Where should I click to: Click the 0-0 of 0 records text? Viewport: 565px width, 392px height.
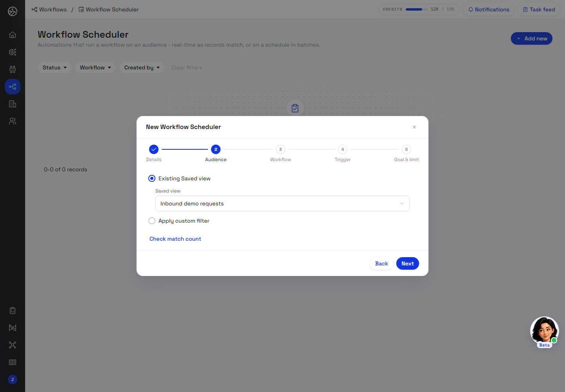(x=66, y=169)
